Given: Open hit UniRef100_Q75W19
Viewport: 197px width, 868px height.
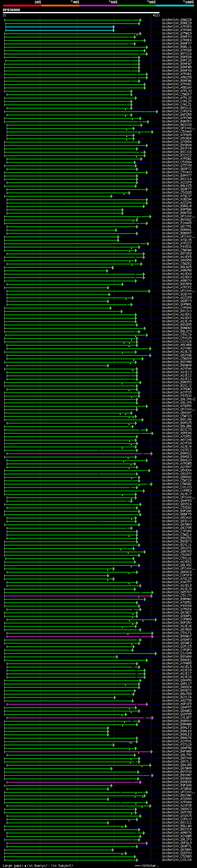Looking at the screenshot, I should [177, 33].
